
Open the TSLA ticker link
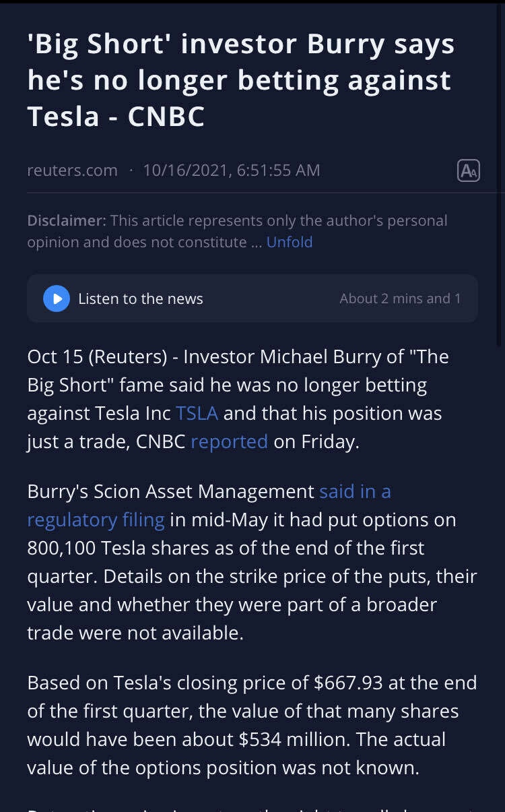pos(197,413)
